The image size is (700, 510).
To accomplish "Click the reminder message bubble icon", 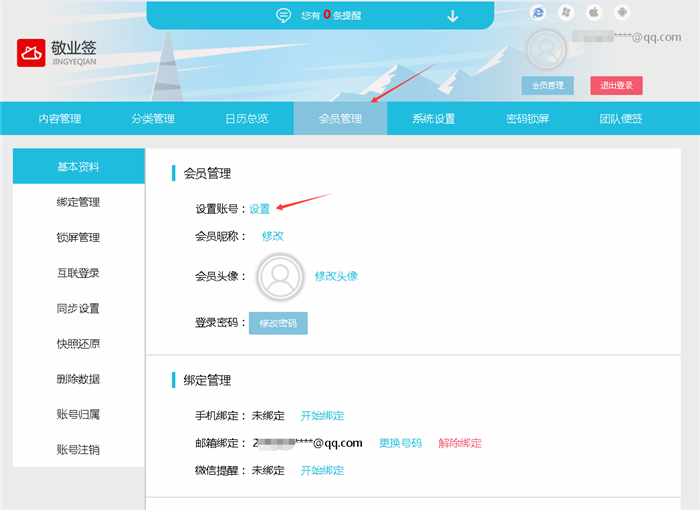I will click(x=284, y=15).
